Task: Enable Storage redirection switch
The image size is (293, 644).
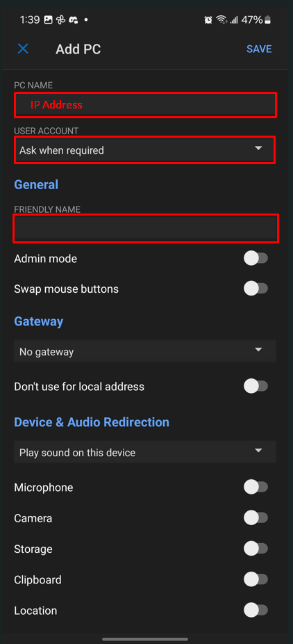Action: pos(256,549)
